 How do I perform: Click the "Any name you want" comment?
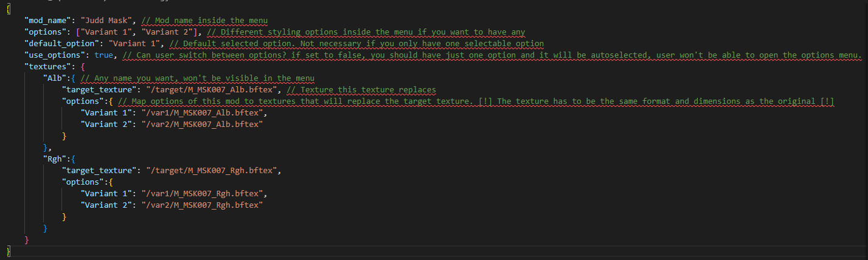coord(197,78)
